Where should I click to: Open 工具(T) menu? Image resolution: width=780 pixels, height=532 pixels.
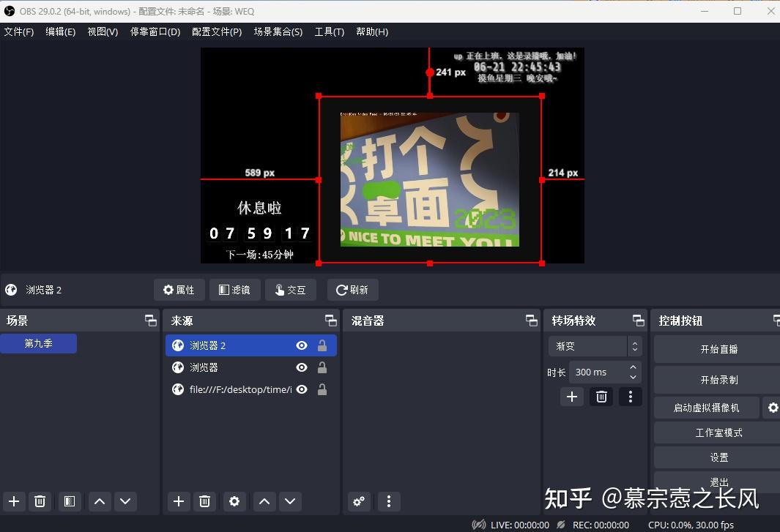point(330,31)
